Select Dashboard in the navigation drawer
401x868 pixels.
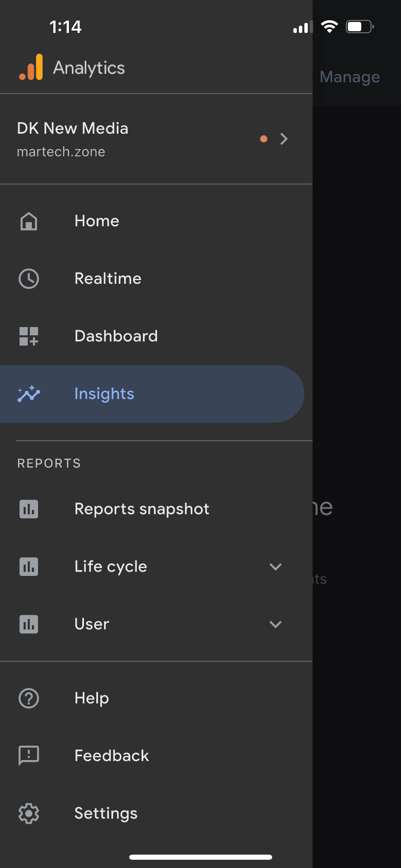pos(116,336)
